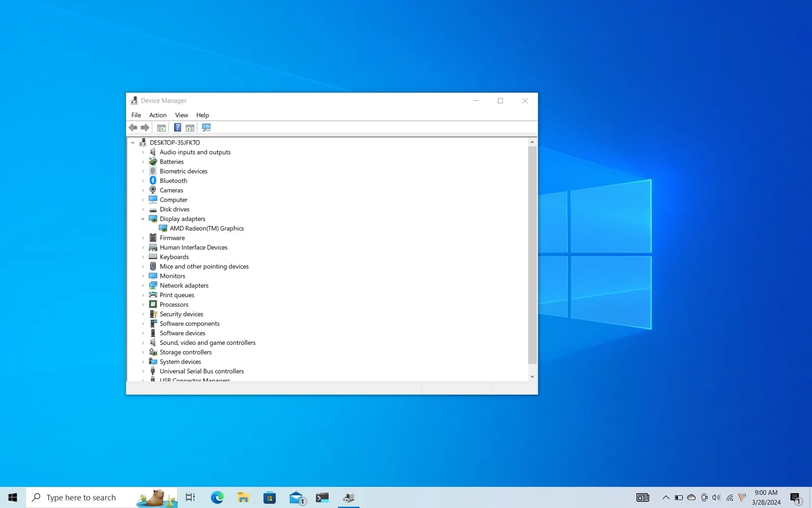Open the View menu

181,115
